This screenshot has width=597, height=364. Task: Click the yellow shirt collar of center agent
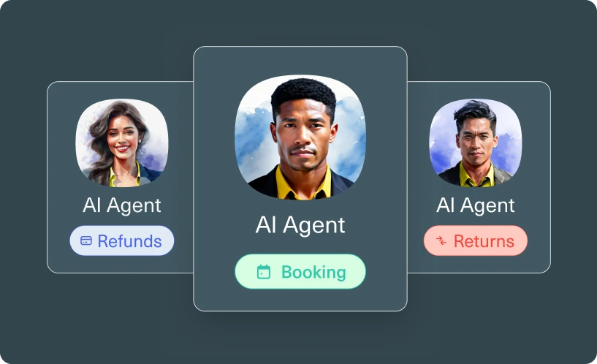coord(303,185)
